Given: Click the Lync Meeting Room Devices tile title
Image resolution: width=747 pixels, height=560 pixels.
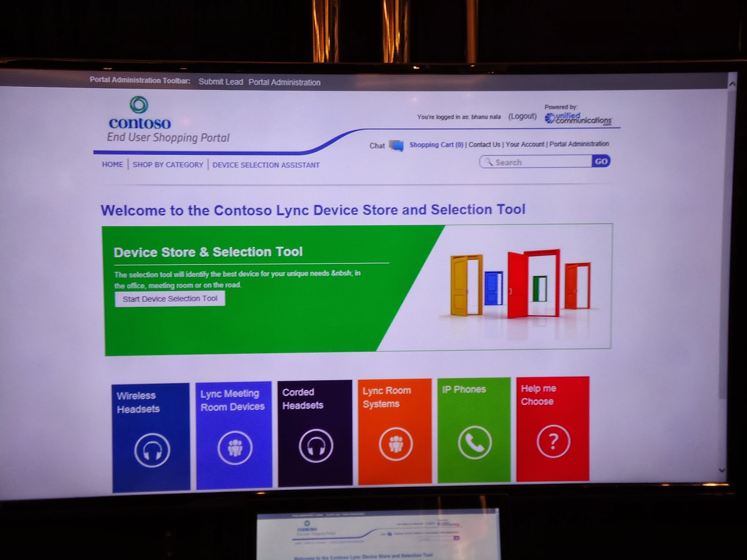Looking at the screenshot, I should (x=233, y=400).
